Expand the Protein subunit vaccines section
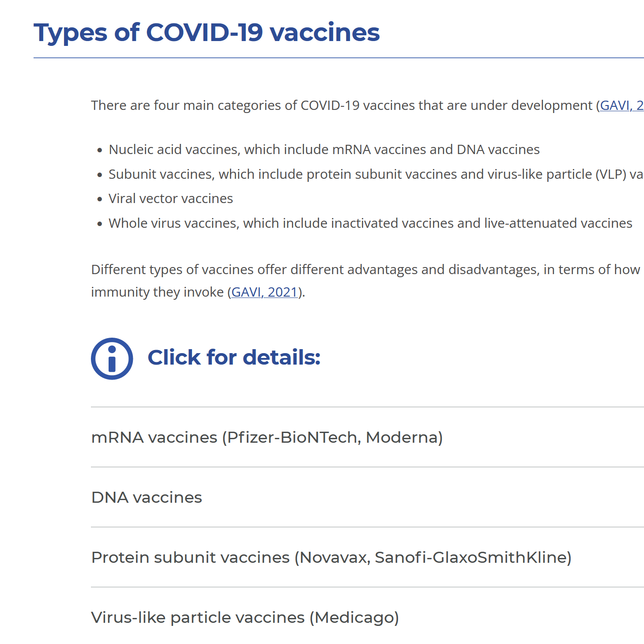The image size is (644, 644). (367, 557)
